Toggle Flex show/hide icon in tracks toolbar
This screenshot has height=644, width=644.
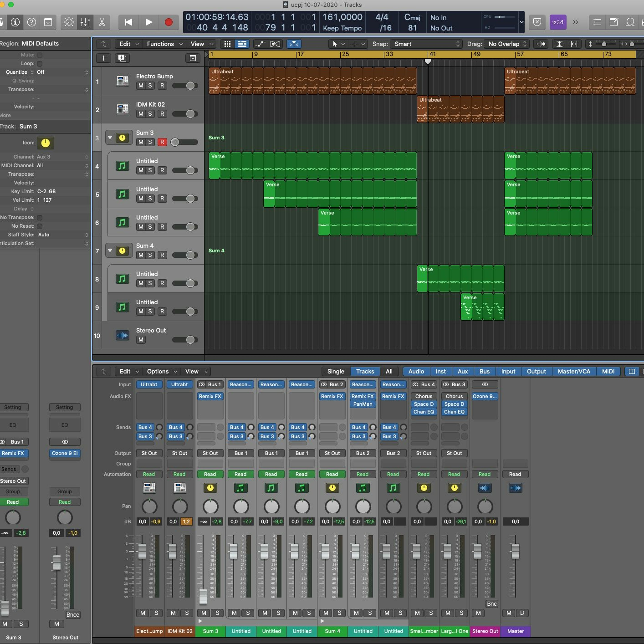pos(275,44)
